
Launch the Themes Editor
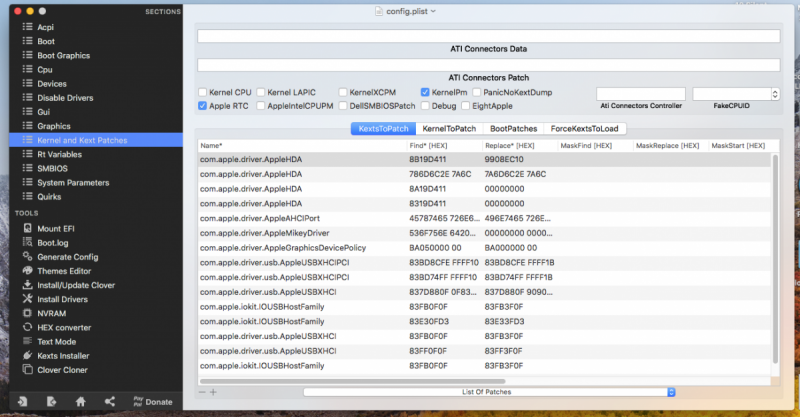(64, 271)
